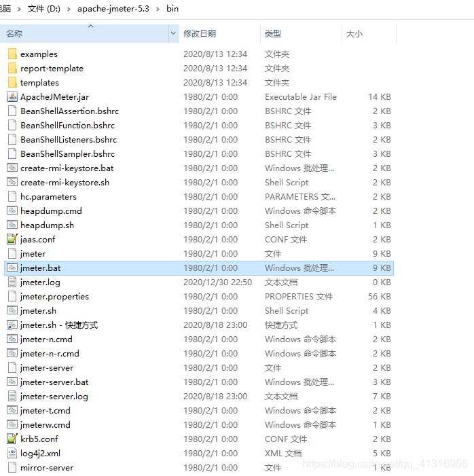Select the examples folder name
The image size is (474, 476).
point(39,54)
